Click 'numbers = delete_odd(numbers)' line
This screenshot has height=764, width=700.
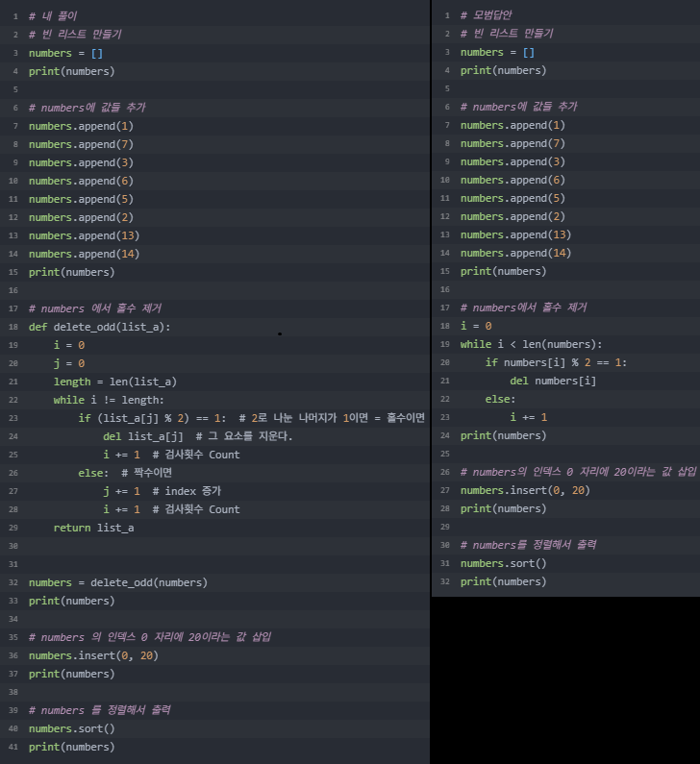tap(118, 582)
